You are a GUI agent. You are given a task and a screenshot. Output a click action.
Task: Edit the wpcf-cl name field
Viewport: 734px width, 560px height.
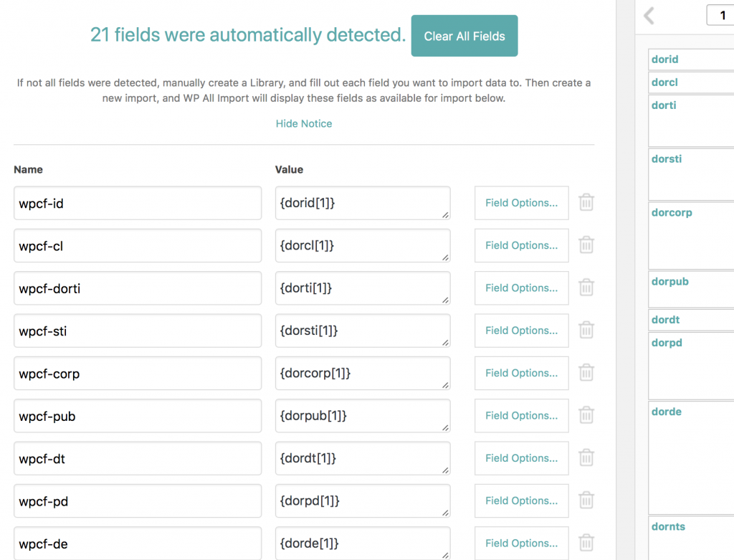pos(138,246)
